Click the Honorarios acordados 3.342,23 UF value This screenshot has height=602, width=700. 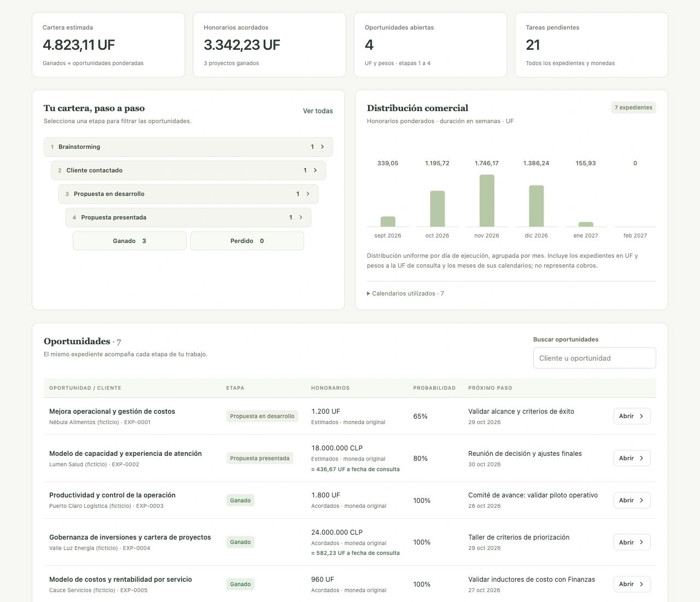click(242, 45)
